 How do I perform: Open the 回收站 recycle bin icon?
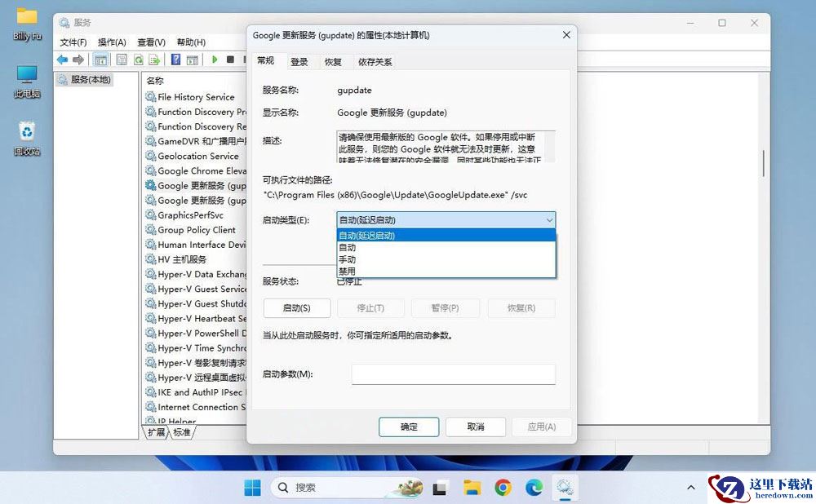[x=27, y=139]
